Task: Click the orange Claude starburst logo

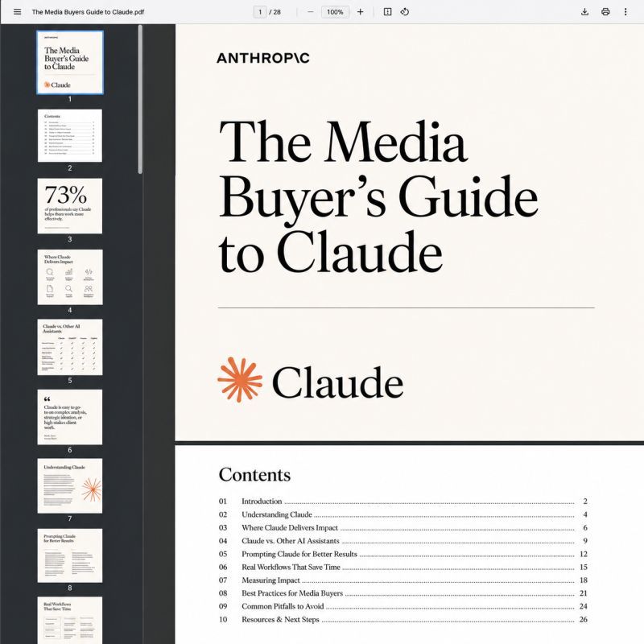Action: [240, 379]
